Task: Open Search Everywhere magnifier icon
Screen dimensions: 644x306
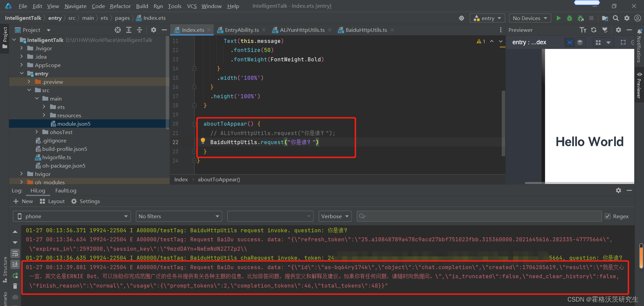Action: pos(616,18)
